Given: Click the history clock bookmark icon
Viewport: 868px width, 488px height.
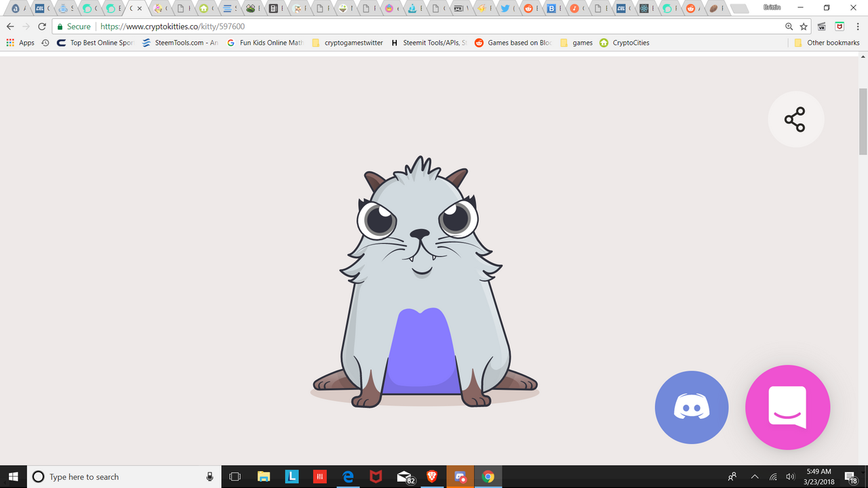Looking at the screenshot, I should click(45, 43).
